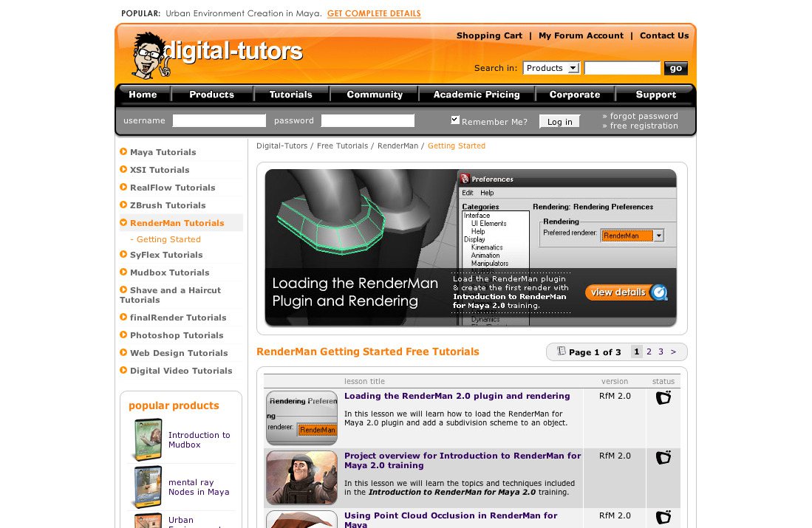This screenshot has height=528, width=812.
Task: Click the page icon beside Page 1 of 3
Action: click(x=561, y=351)
